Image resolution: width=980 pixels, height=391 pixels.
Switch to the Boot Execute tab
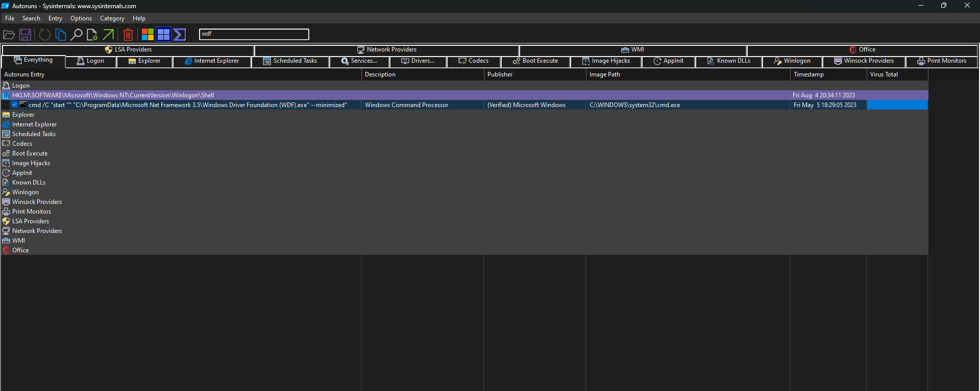(x=535, y=61)
